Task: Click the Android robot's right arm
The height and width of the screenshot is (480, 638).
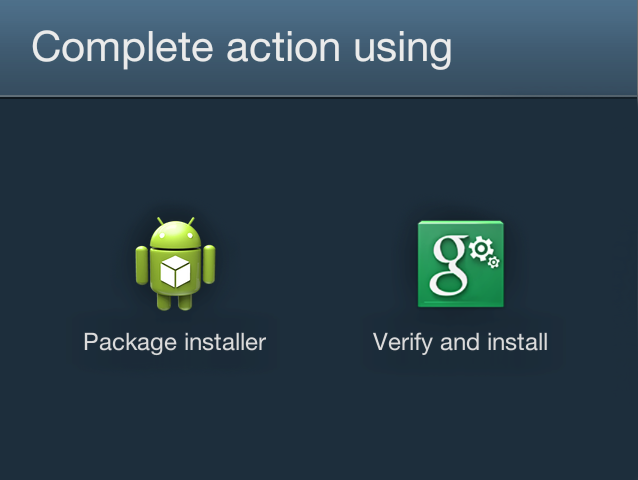Action: click(x=209, y=265)
